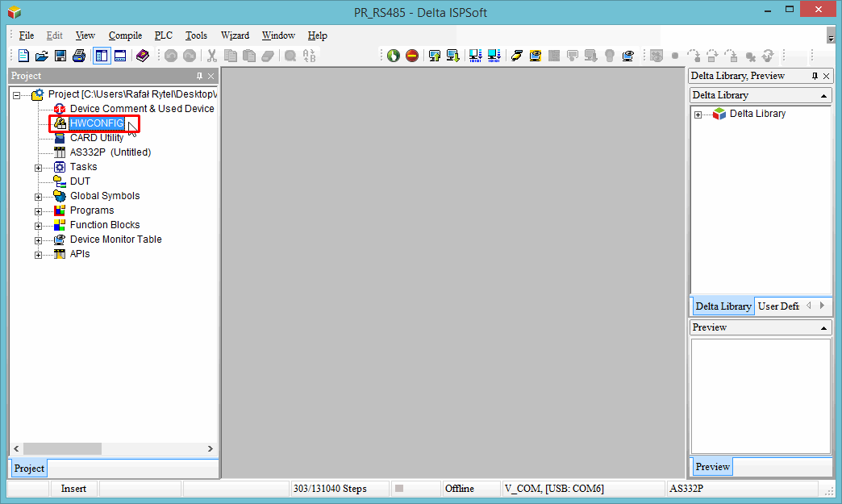The image size is (842, 504).
Task: Open the Wizard menu
Action: pos(235,35)
